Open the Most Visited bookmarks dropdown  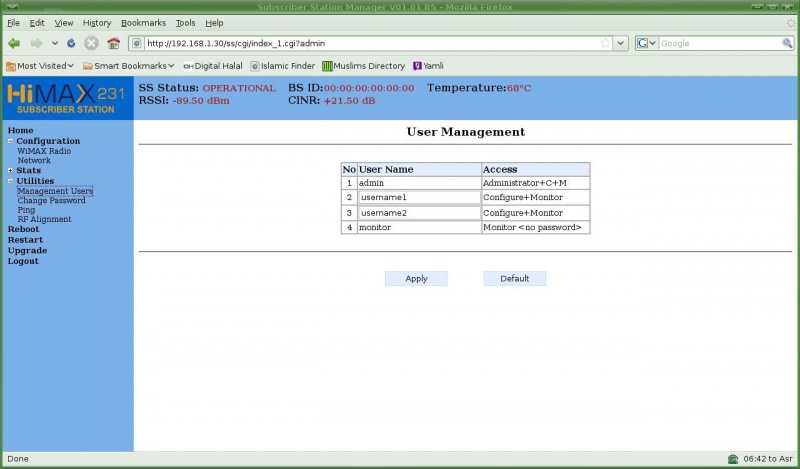40,66
